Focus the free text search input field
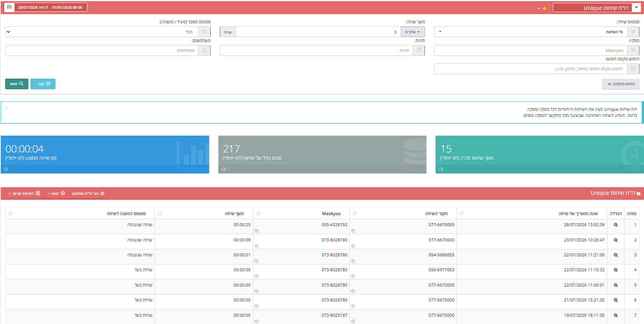 point(531,69)
